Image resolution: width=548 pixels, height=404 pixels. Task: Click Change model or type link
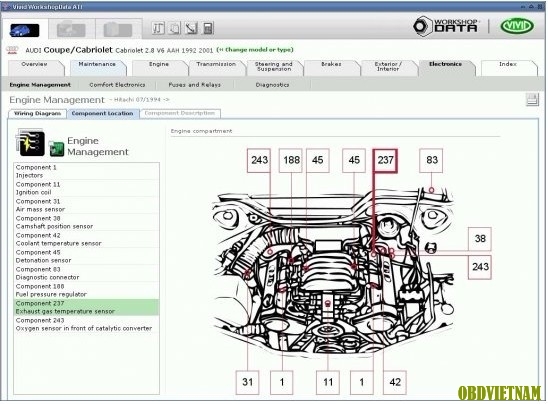pos(255,50)
